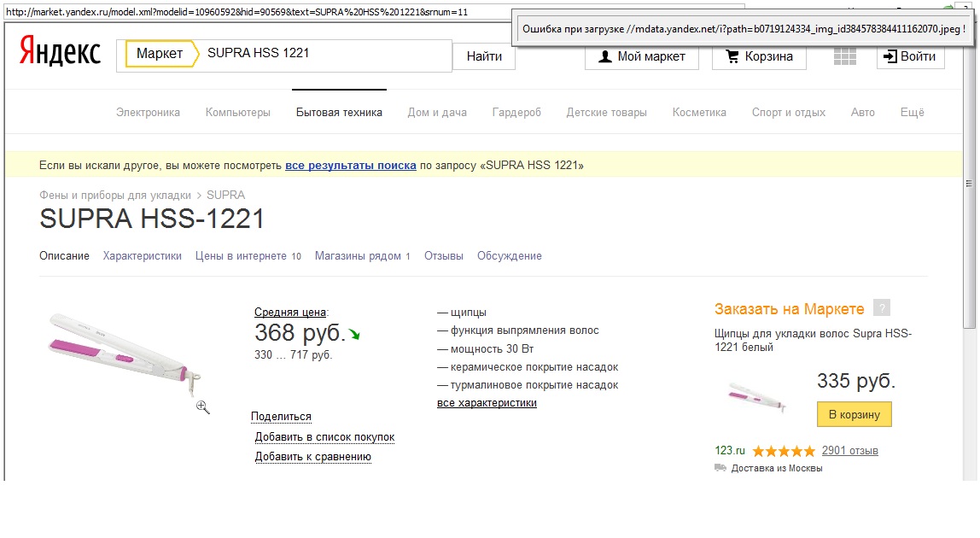Open все характеристики link
The image size is (980, 538).
click(487, 403)
